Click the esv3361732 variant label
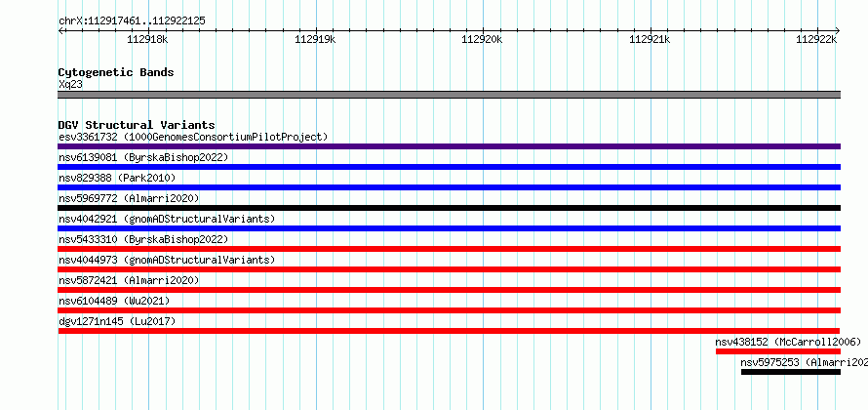 [x=193, y=137]
